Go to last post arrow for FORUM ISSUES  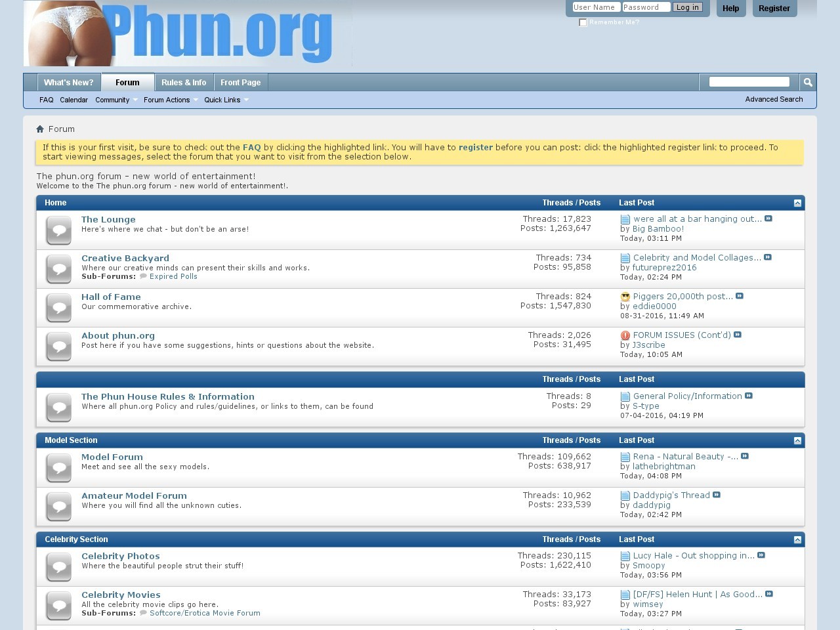pos(738,335)
